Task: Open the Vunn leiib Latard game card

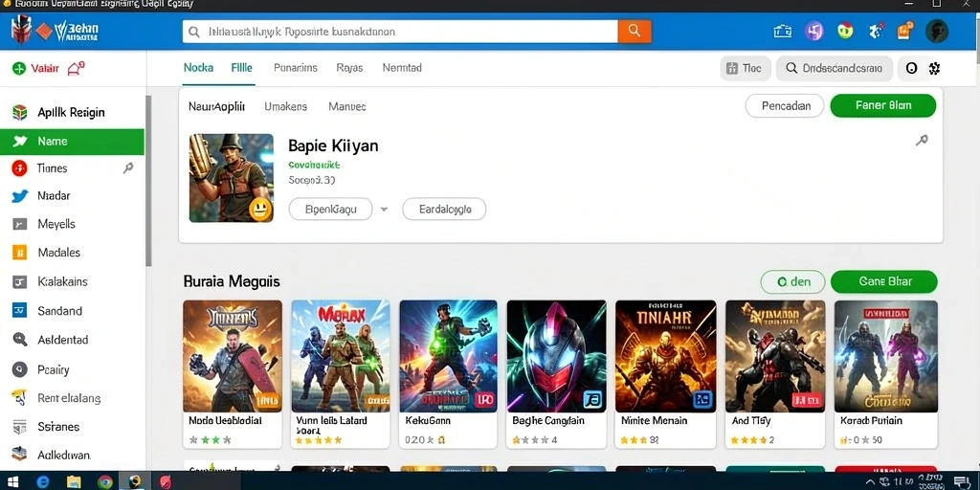Action: click(341, 374)
